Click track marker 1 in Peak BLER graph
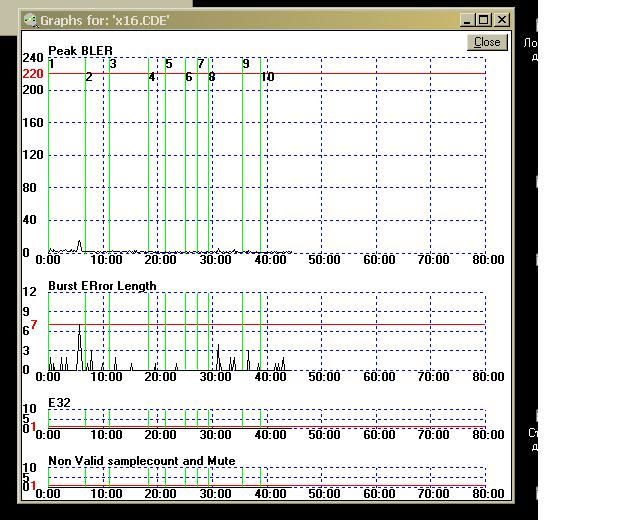 pyautogui.click(x=52, y=64)
